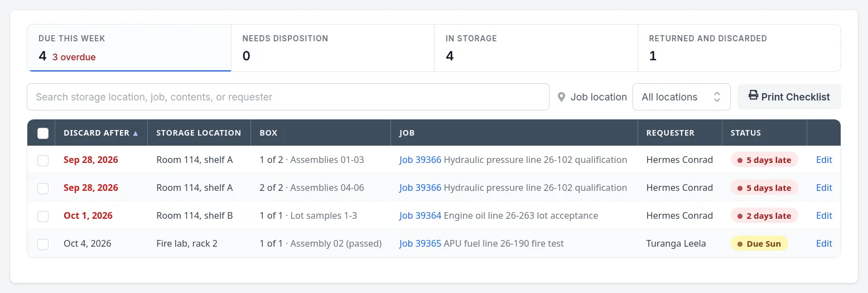This screenshot has width=868, height=293.
Task: Focus the storage location search field
Action: 288,97
